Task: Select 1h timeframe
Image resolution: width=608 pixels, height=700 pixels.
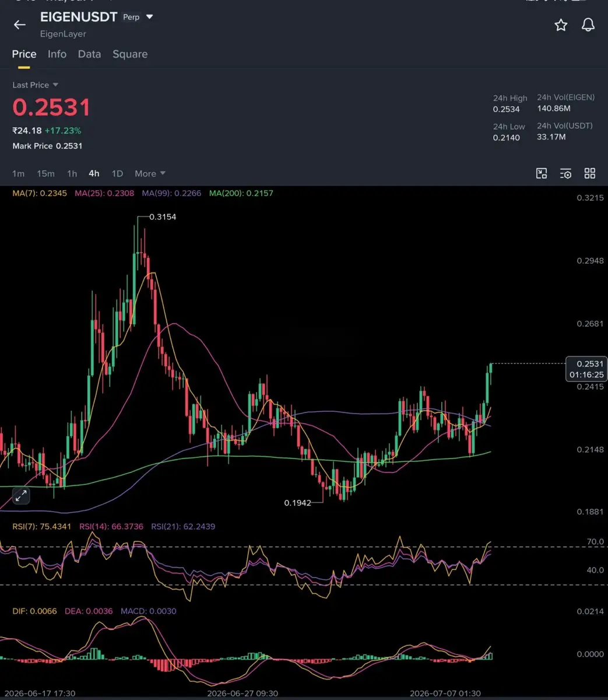Action: click(x=72, y=173)
